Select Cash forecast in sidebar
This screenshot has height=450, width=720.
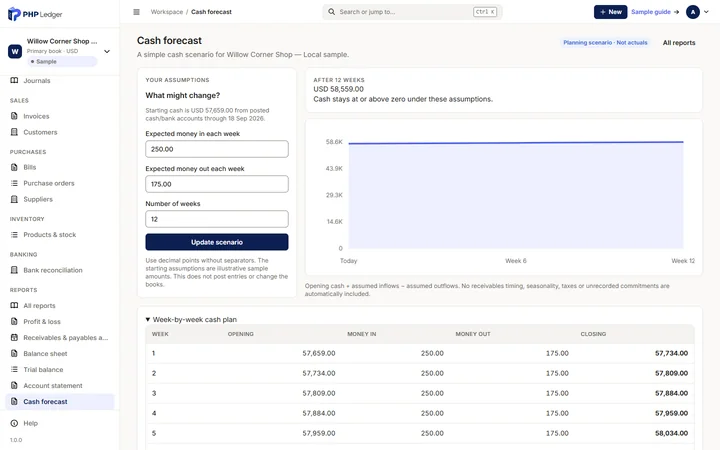pyautogui.click(x=60, y=401)
